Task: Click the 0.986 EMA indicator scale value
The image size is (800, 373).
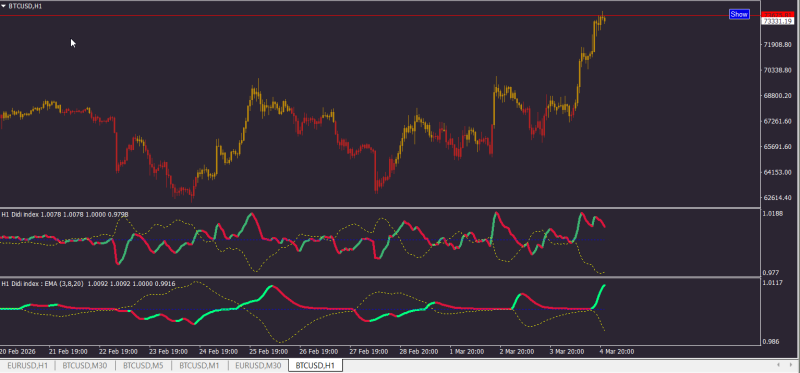Action: 771,341
